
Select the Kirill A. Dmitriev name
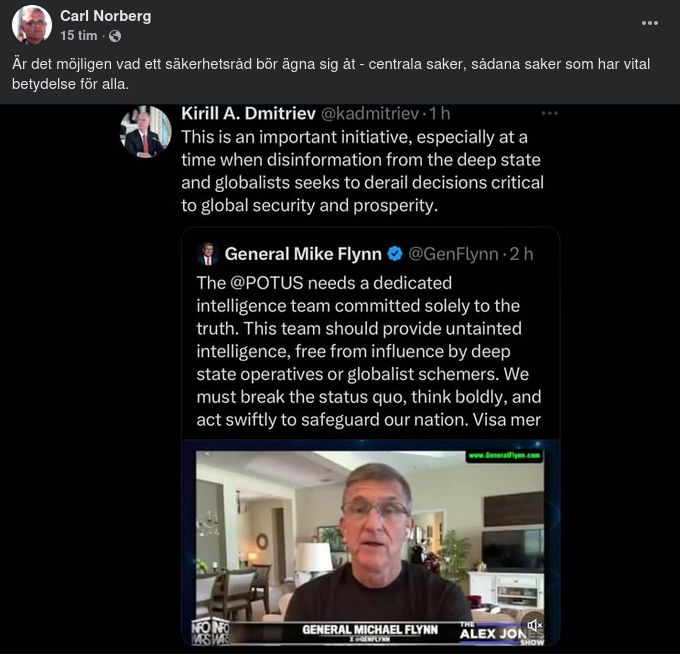coord(247,113)
